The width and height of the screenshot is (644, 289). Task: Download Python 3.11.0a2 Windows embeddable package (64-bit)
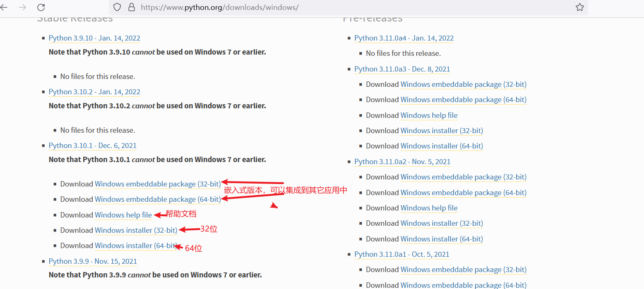coord(464,193)
